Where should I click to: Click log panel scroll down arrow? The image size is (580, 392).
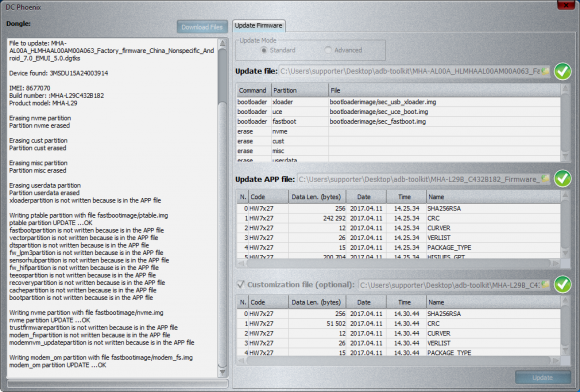[x=222, y=372]
